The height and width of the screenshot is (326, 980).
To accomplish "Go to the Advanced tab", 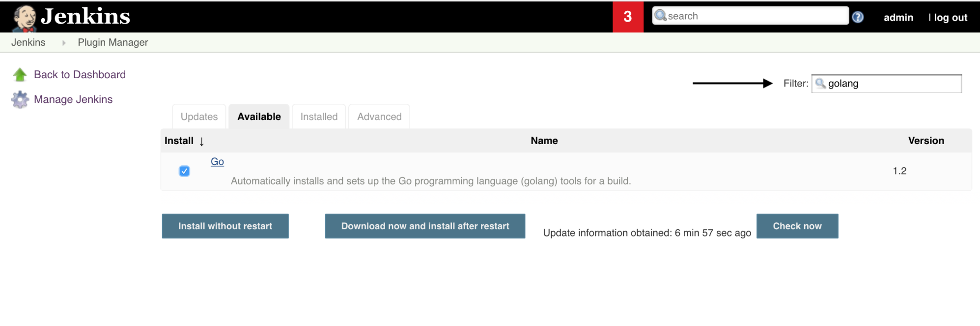I will [x=379, y=117].
